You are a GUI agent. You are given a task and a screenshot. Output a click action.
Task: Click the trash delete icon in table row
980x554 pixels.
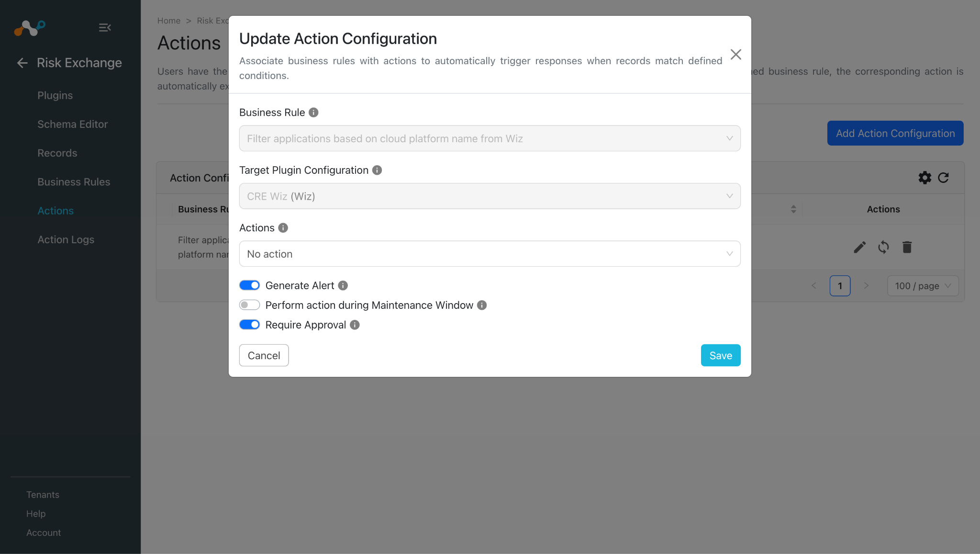(907, 247)
